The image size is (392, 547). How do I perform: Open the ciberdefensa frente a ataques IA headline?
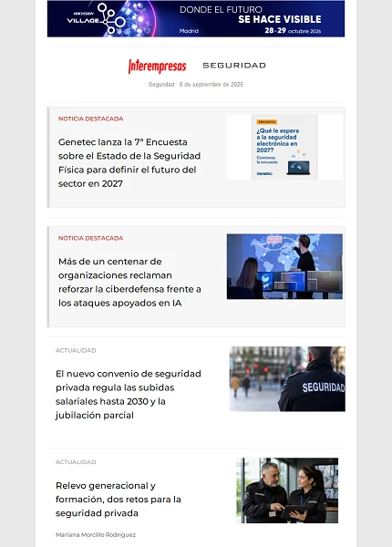[x=129, y=282]
